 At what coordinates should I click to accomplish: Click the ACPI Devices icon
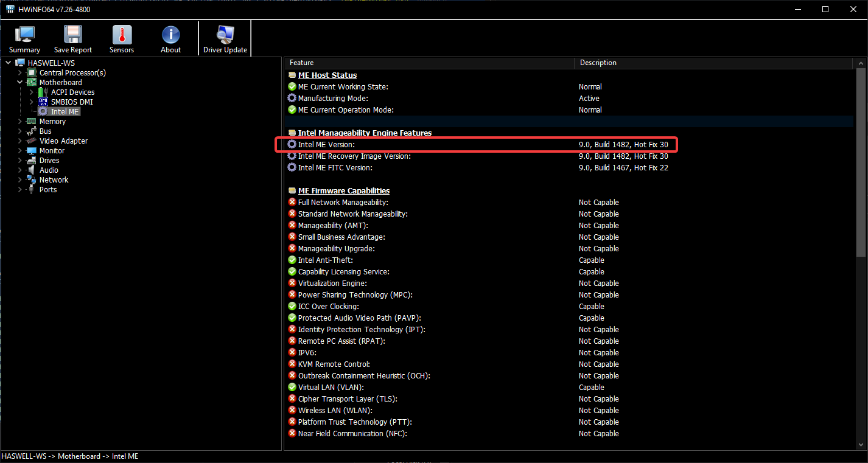click(43, 92)
